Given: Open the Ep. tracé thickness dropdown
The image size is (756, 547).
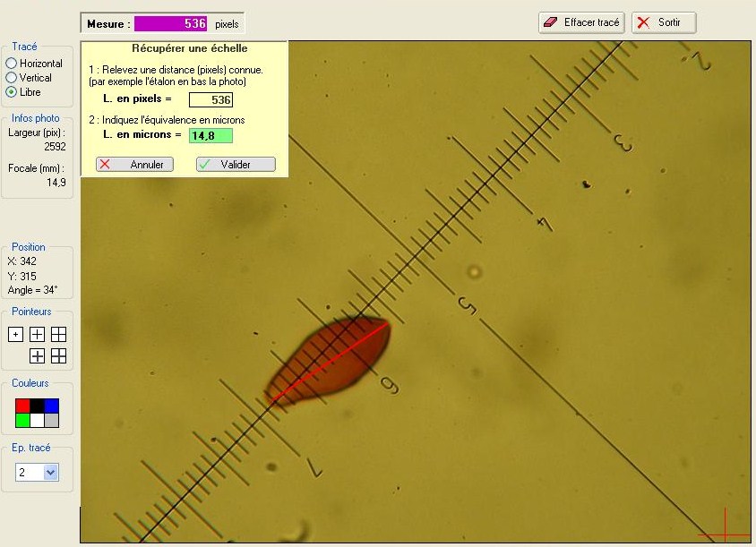Looking at the screenshot, I should (x=50, y=472).
